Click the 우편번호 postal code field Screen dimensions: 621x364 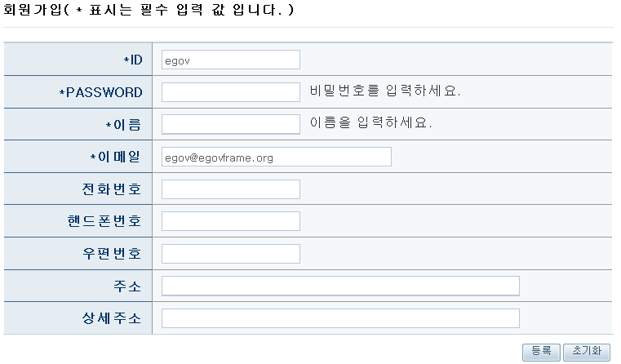(x=230, y=254)
